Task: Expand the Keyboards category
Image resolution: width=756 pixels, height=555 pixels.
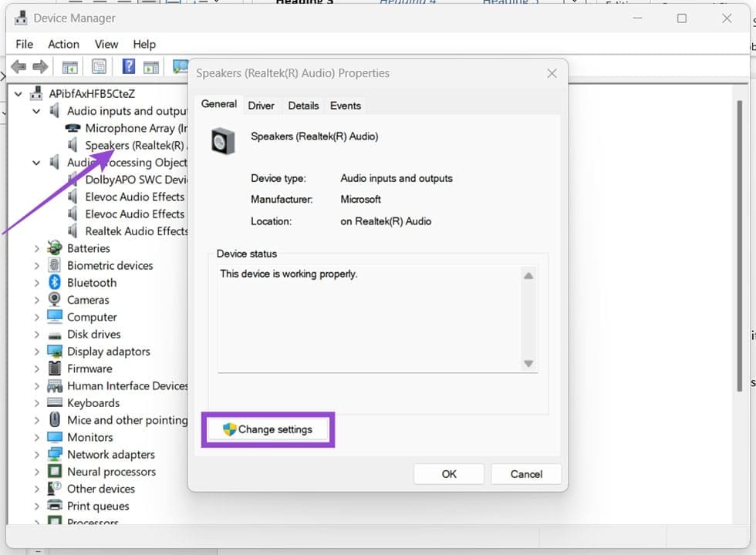Action: click(36, 403)
